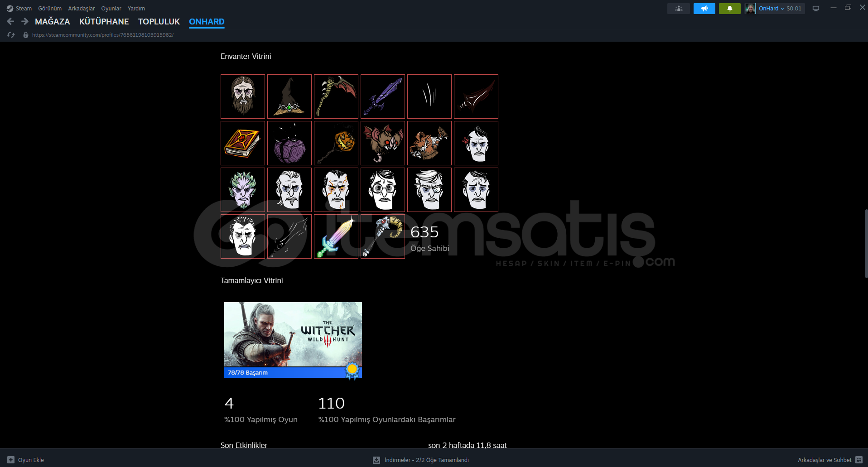Open Arkadaşlar ve Sohbet
Viewport: 868px width, 467px height.
pyautogui.click(x=830, y=460)
